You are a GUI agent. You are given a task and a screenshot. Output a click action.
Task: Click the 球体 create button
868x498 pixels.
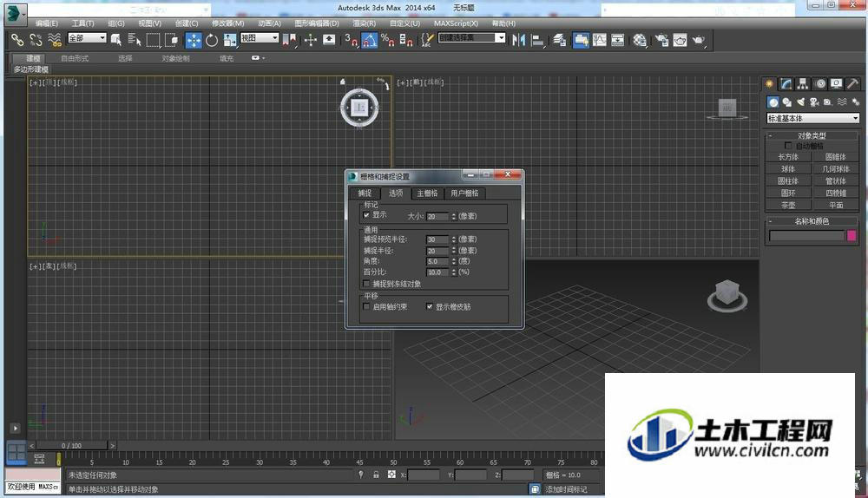tap(788, 169)
